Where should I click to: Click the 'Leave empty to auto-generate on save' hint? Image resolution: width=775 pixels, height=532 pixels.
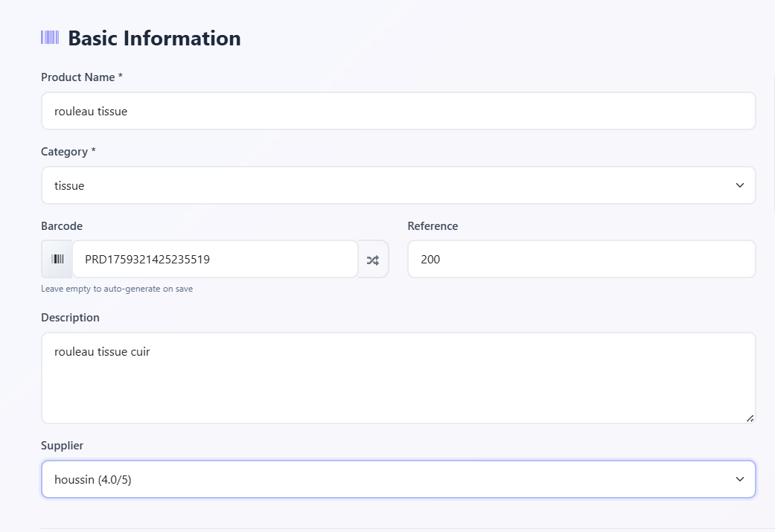(x=117, y=289)
